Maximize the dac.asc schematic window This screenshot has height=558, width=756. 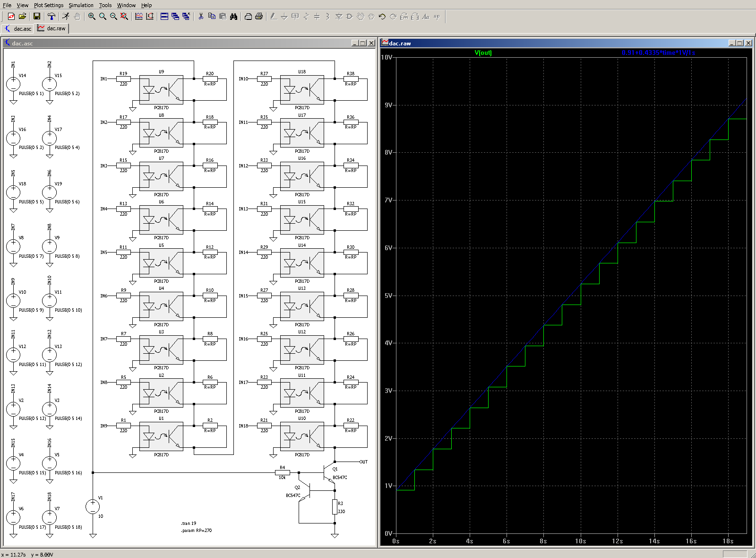[363, 43]
